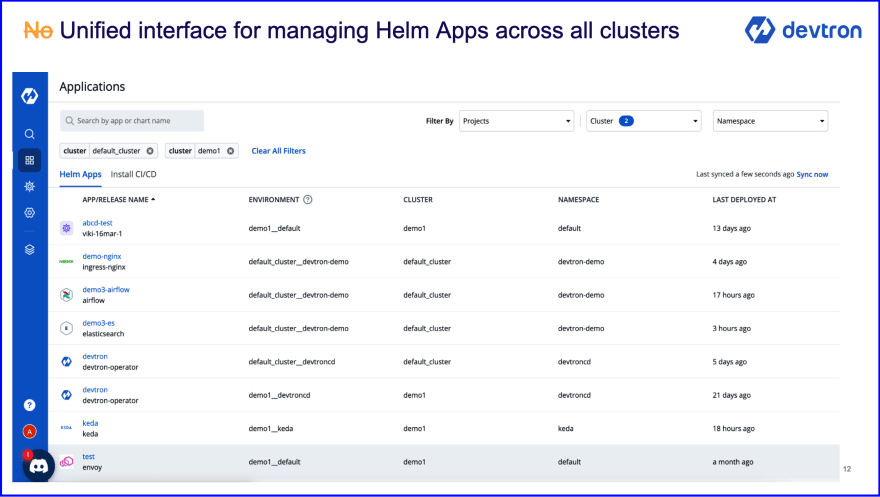Click Sync now link
This screenshot has height=497, width=880.
812,174
